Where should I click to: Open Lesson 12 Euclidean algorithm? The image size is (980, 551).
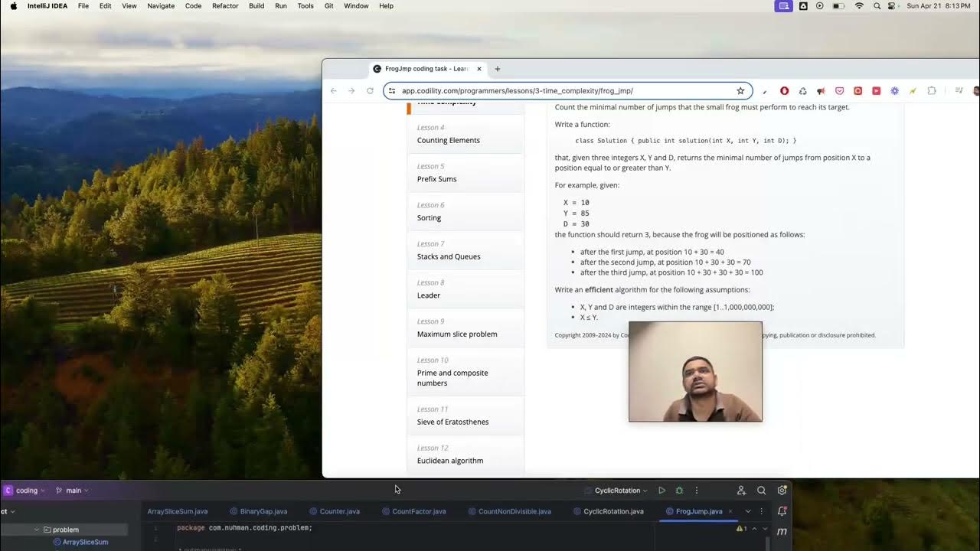[x=465, y=455]
